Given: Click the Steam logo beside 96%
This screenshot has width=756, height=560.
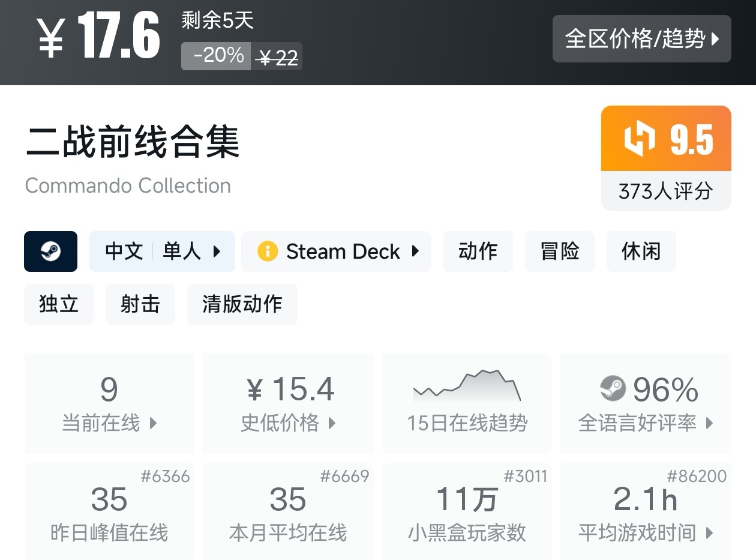Looking at the screenshot, I should pyautogui.click(x=613, y=388).
